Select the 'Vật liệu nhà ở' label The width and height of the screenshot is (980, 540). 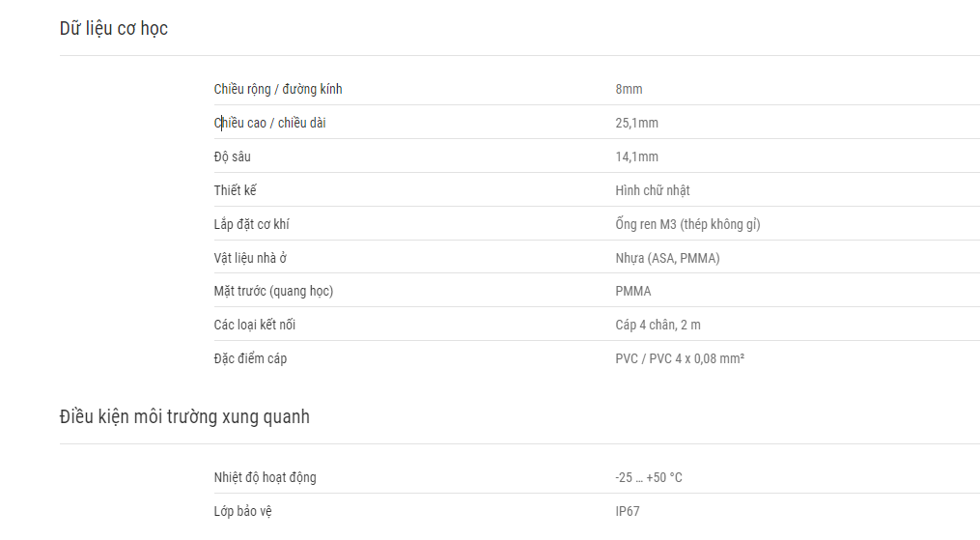point(250,258)
